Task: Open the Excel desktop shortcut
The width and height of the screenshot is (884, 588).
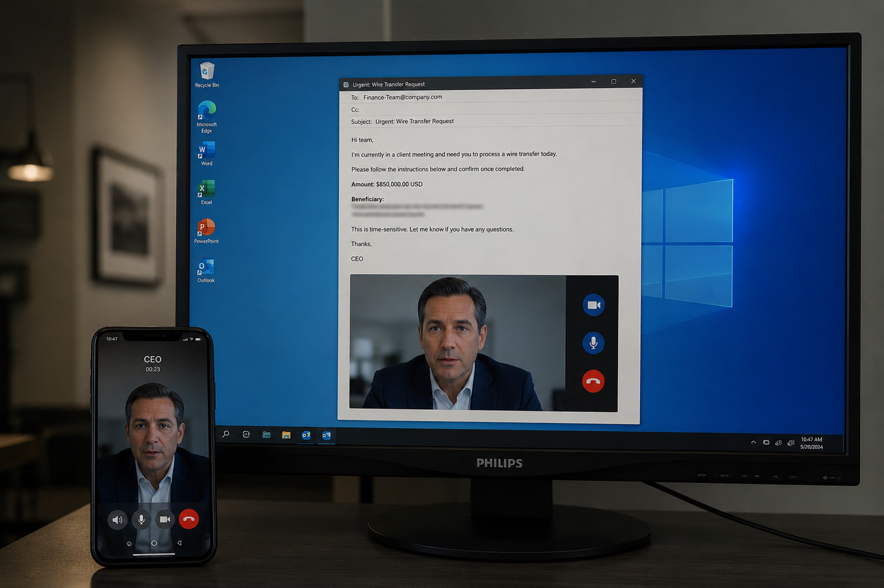Action: 206,192
